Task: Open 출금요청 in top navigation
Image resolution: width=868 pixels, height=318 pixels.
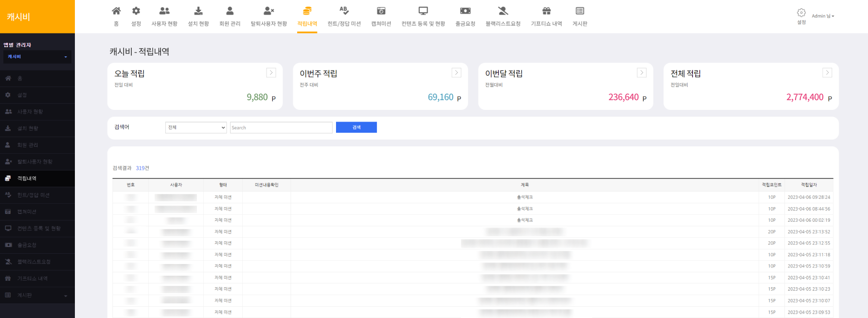Action: coord(465,17)
